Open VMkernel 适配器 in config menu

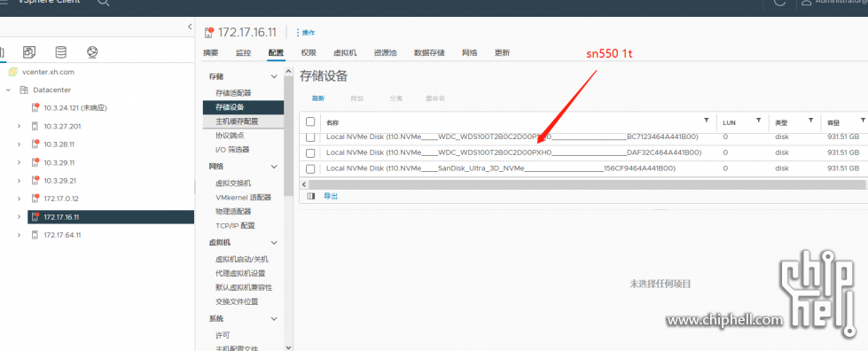pos(243,197)
